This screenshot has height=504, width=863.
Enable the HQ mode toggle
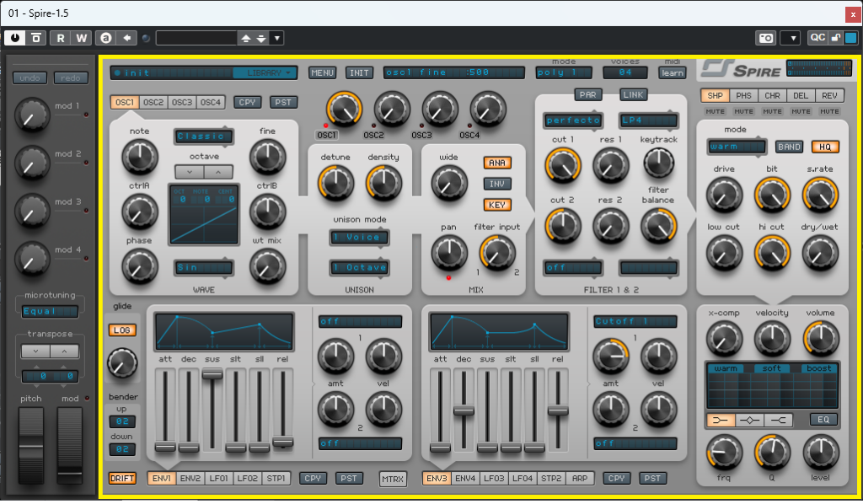[x=825, y=147]
